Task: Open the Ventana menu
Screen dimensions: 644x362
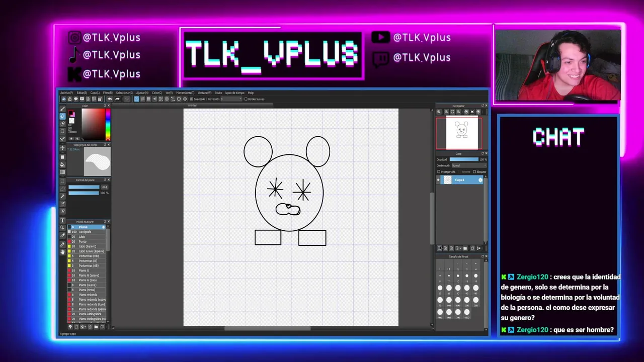Action: click(205, 93)
